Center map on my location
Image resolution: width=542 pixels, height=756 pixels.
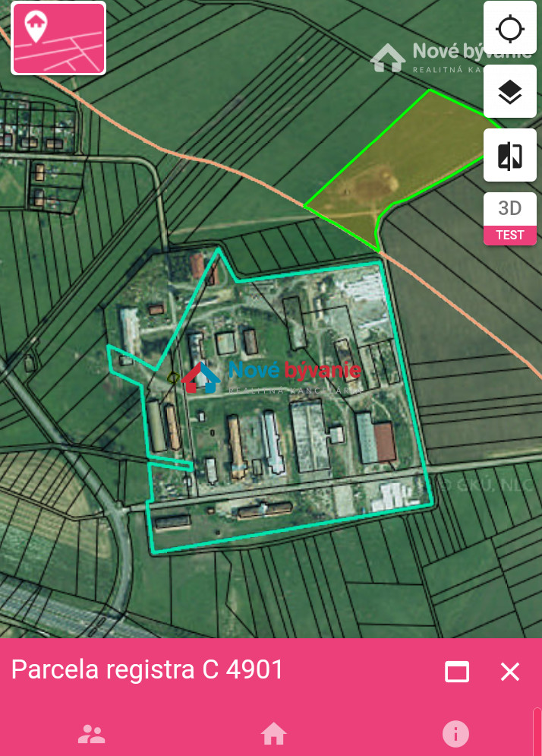pos(509,28)
